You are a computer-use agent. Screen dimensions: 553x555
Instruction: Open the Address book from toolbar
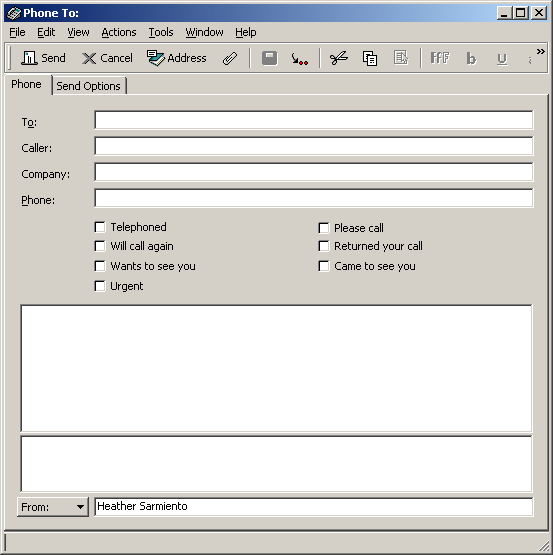(176, 58)
